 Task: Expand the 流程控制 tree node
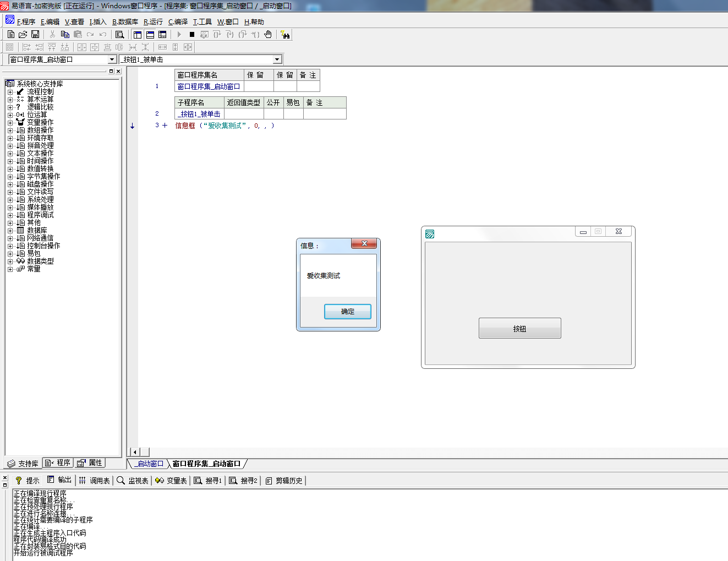10,92
